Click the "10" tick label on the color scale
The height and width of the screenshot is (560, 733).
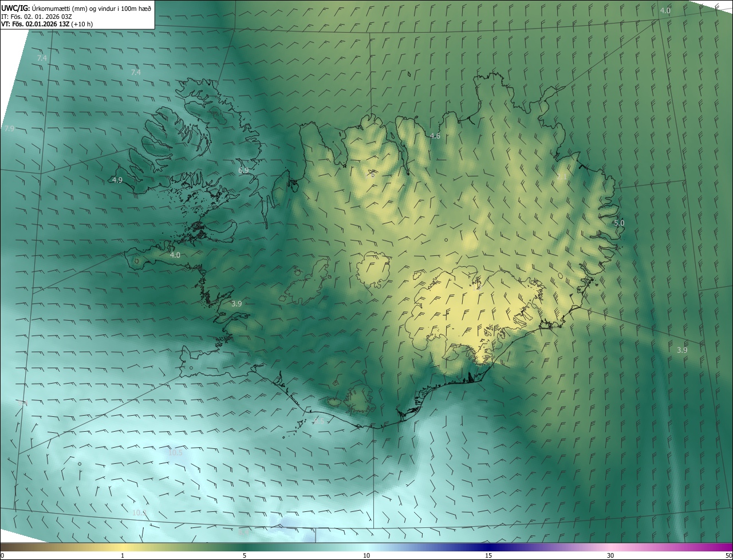point(366,555)
